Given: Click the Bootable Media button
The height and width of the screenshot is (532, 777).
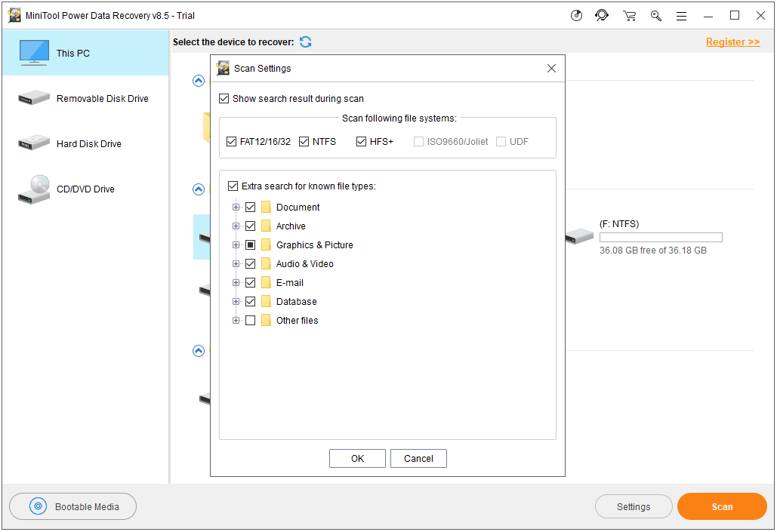Looking at the screenshot, I should coord(72,506).
